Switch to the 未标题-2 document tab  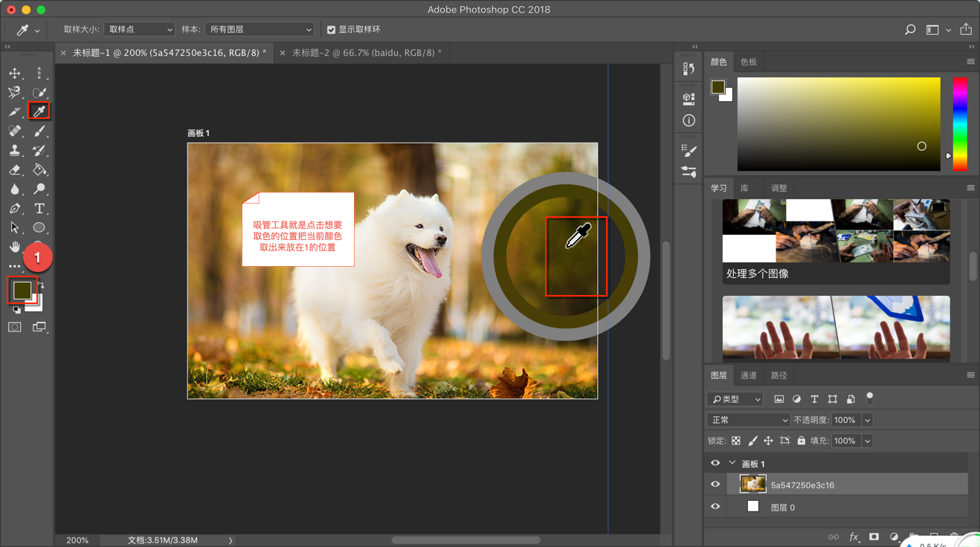click(366, 53)
